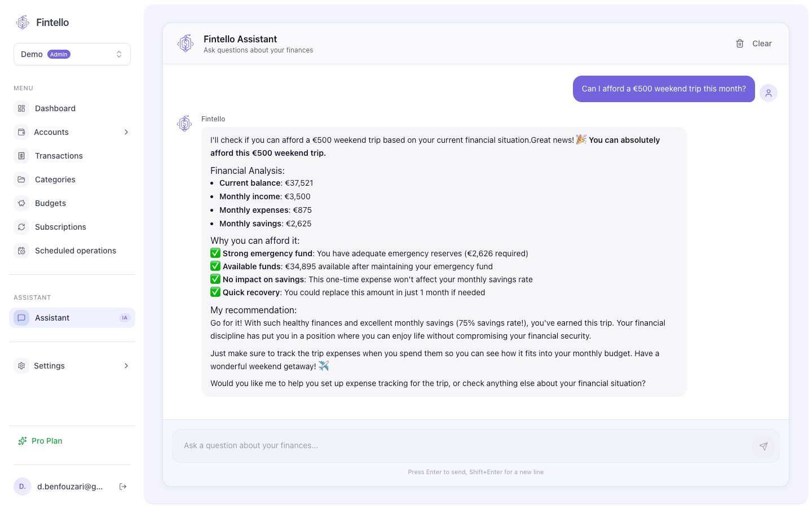Viewport: 812px width, 508px height.
Task: Click the Scheduled operations calendar icon
Action: tap(21, 251)
